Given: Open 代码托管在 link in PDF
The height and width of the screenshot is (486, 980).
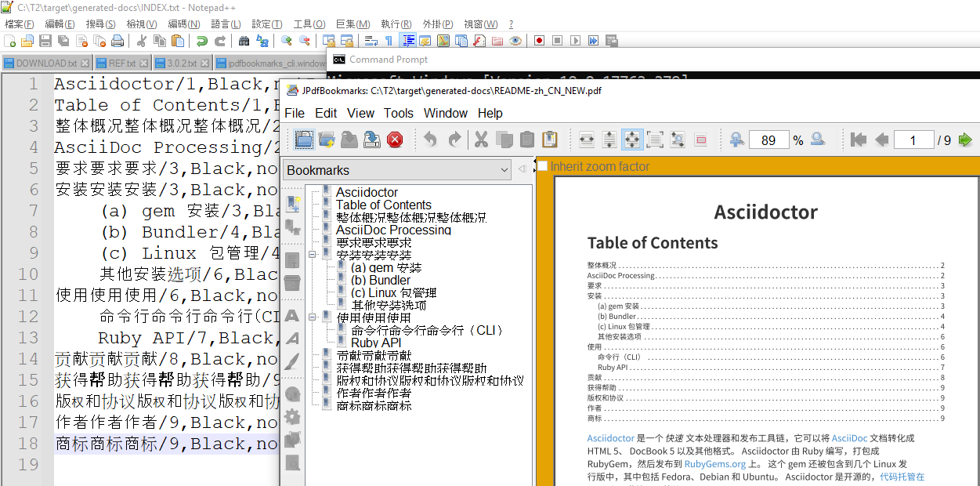Looking at the screenshot, I should point(902,476).
